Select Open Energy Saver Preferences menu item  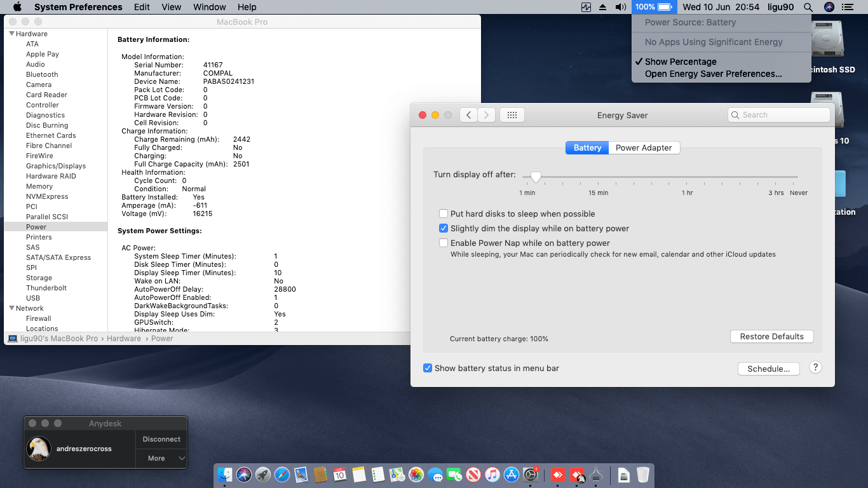click(x=713, y=74)
